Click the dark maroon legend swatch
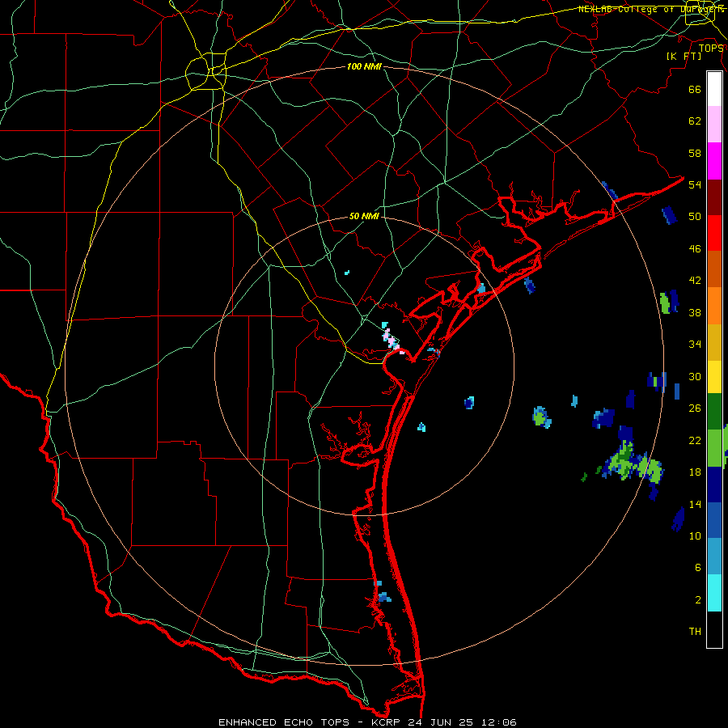Screen dimensions: 728x728 (x=714, y=197)
